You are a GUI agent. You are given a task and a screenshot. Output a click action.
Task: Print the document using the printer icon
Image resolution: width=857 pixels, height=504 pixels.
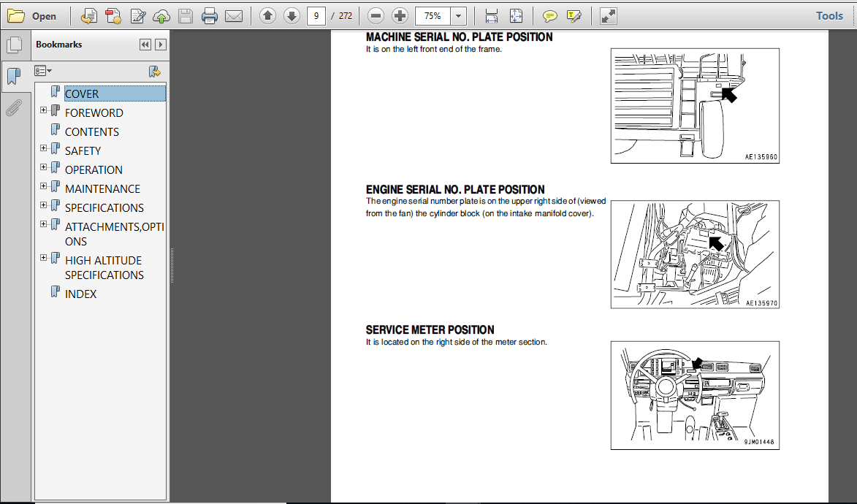click(x=210, y=16)
